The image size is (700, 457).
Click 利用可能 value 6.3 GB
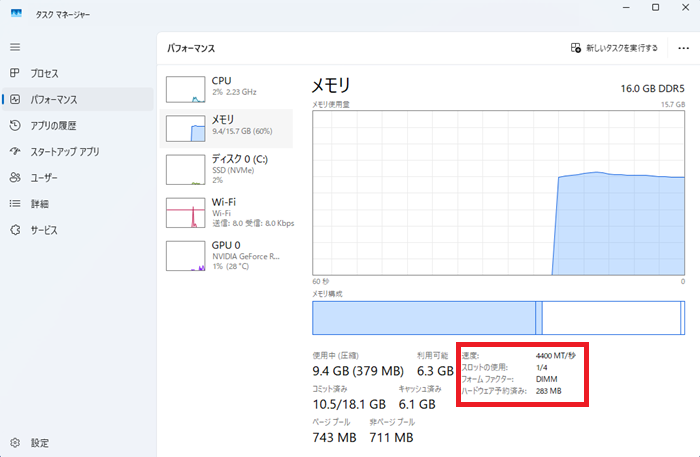click(435, 371)
